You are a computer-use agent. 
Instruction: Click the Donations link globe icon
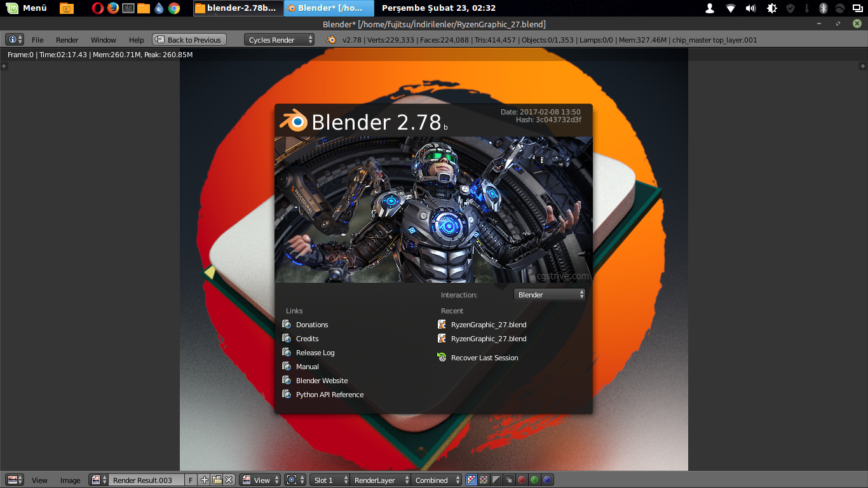tap(287, 324)
